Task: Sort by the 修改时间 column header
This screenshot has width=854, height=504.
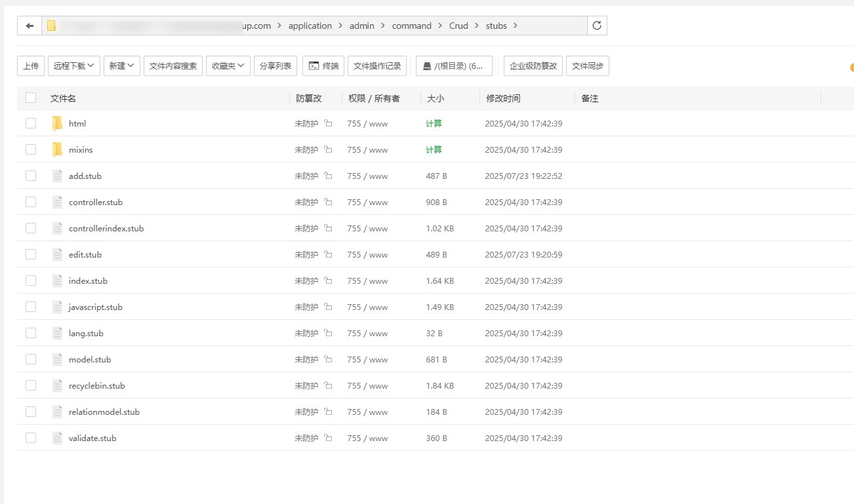Action: pyautogui.click(x=503, y=98)
